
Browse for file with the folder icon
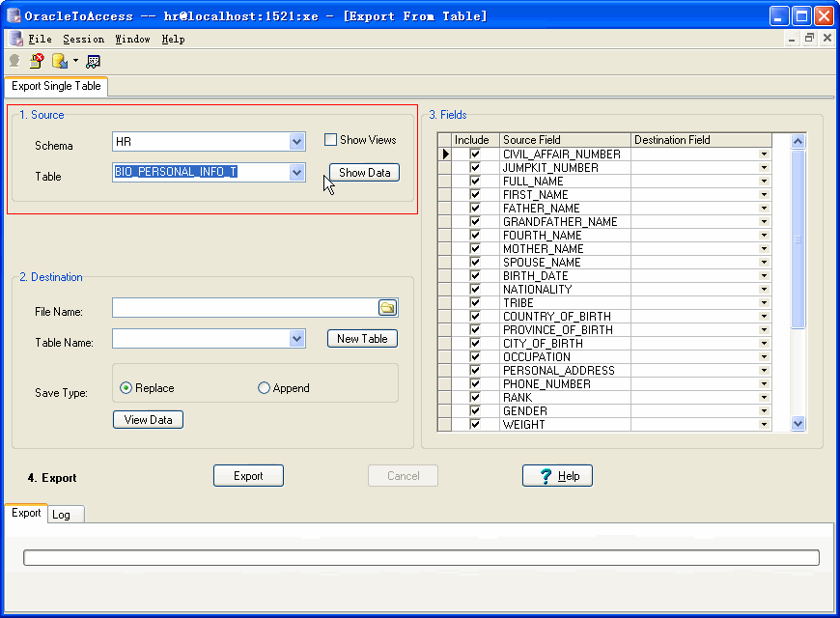pyautogui.click(x=387, y=308)
